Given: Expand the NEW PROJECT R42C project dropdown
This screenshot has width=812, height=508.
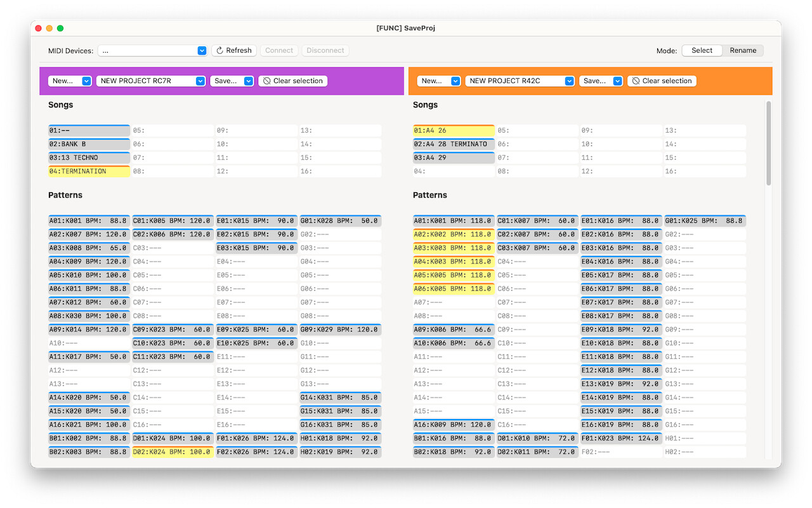Looking at the screenshot, I should click(520, 81).
